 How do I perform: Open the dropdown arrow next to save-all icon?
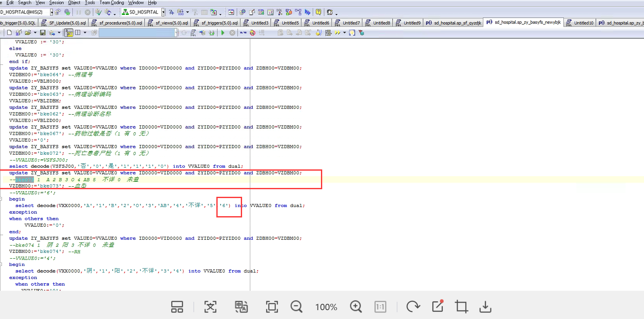tap(59, 32)
